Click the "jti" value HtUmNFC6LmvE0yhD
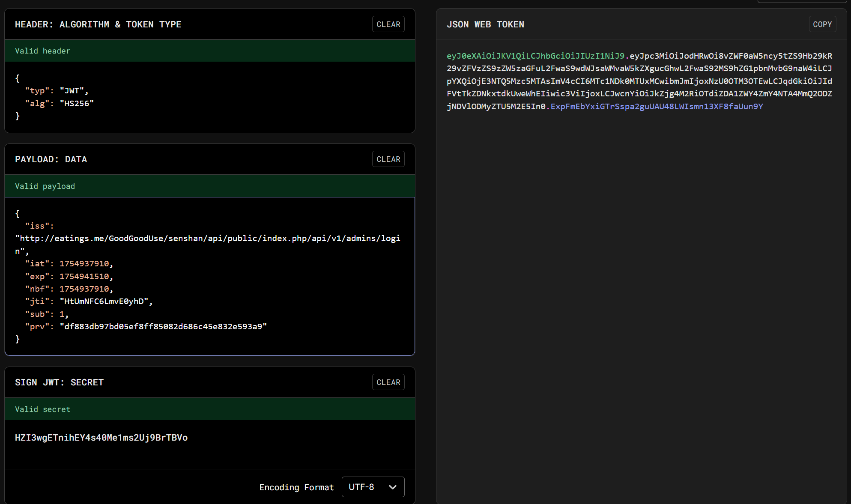Screen dimensions: 851x504 [104, 301]
